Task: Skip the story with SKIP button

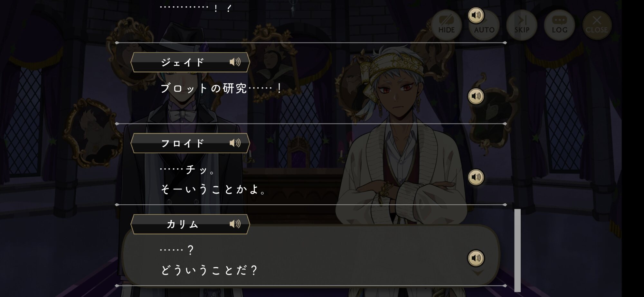Action: click(x=522, y=25)
